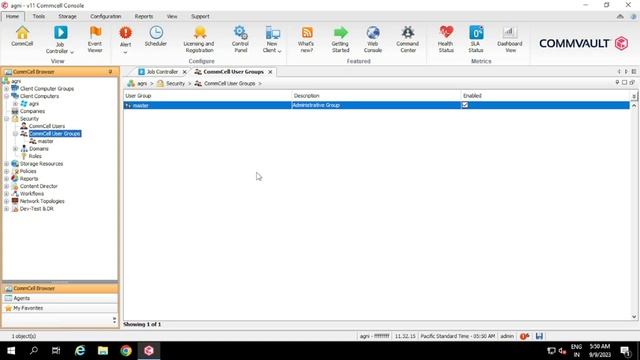This screenshot has height=360, width=640.
Task: Open Internet Explorer from the taskbar
Action: coord(80,351)
